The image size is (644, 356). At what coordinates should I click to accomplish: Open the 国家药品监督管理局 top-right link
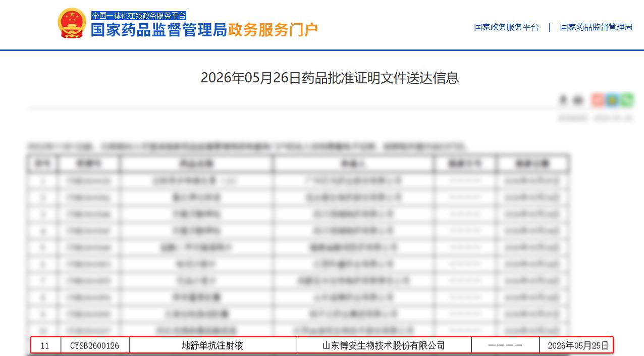pos(596,27)
